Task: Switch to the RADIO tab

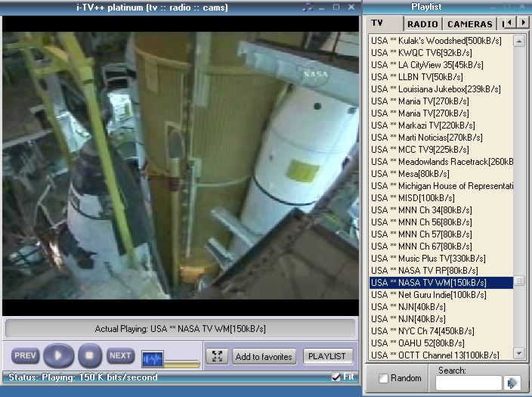Action: pos(422,24)
